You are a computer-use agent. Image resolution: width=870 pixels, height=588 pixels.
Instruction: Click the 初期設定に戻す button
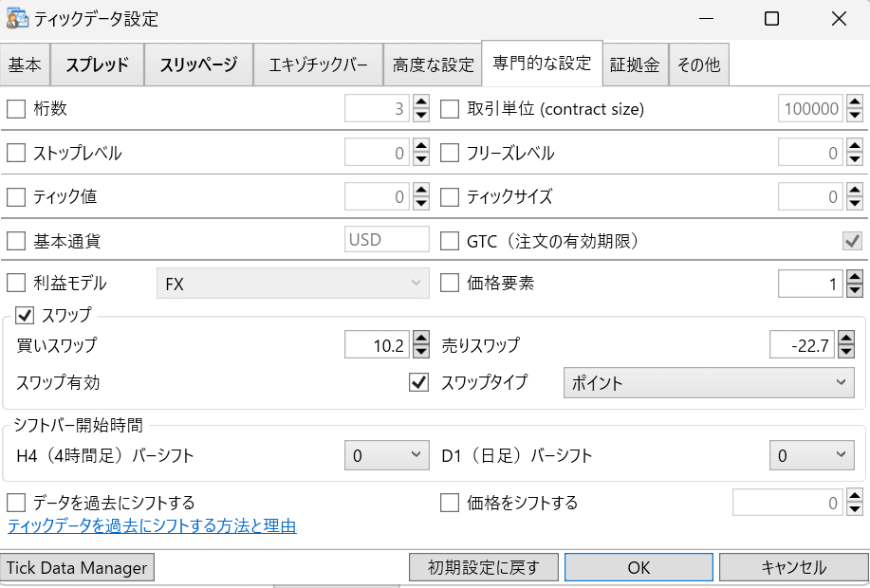483,567
